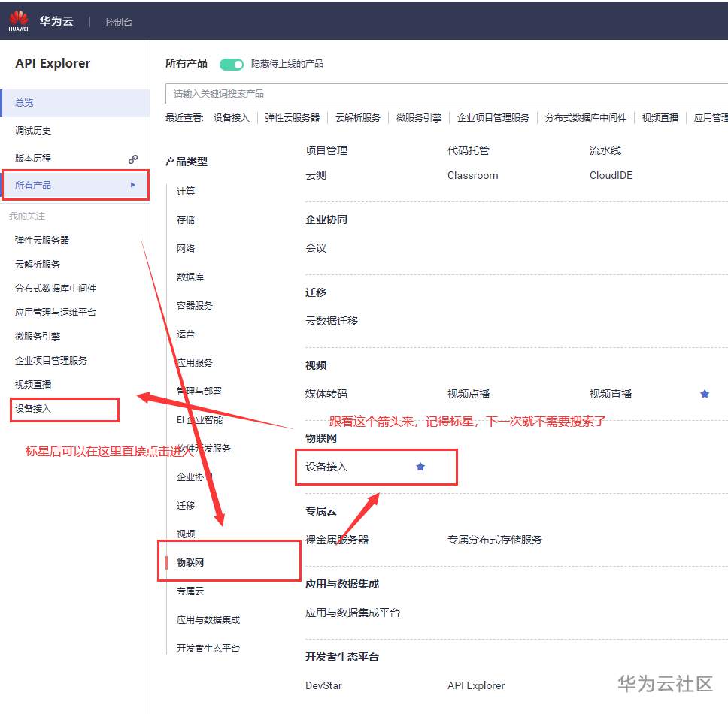Open favorite 微服务引擎 in sidebar
Image resolution: width=728 pixels, height=714 pixels.
(x=38, y=337)
